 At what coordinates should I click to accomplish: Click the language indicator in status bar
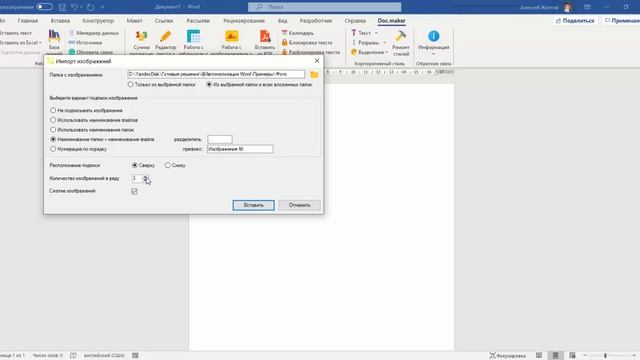[x=104, y=356]
